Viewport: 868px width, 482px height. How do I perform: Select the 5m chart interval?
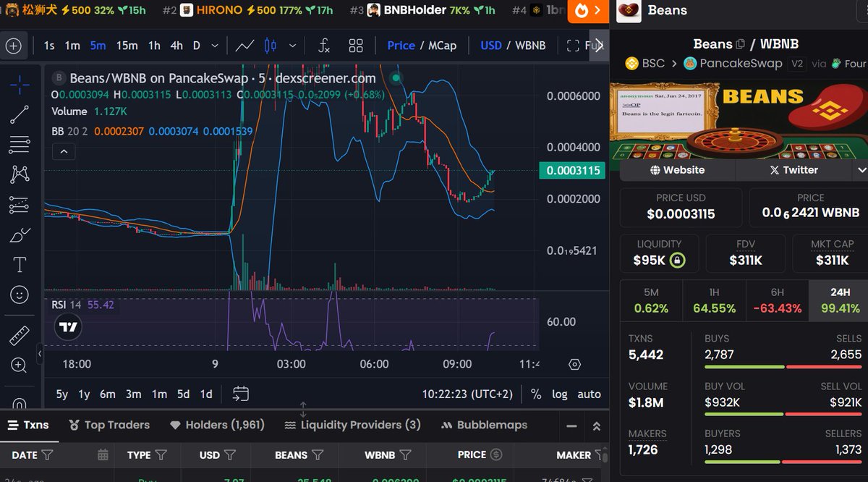(x=98, y=46)
